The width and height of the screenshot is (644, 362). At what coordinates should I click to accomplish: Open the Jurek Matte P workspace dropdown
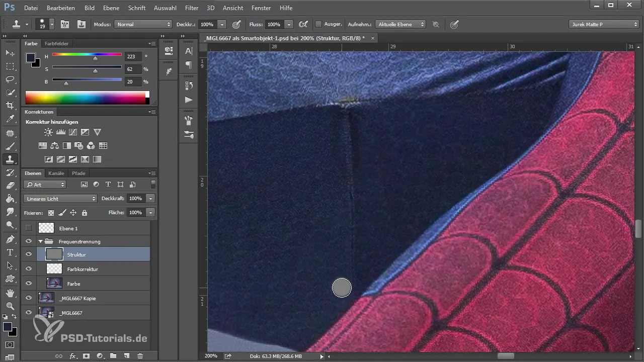click(604, 24)
